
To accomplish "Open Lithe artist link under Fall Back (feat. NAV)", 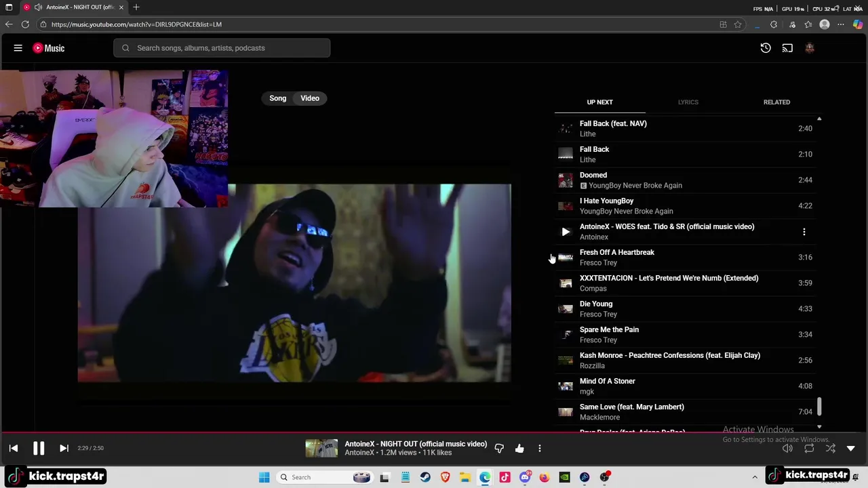I will (587, 134).
